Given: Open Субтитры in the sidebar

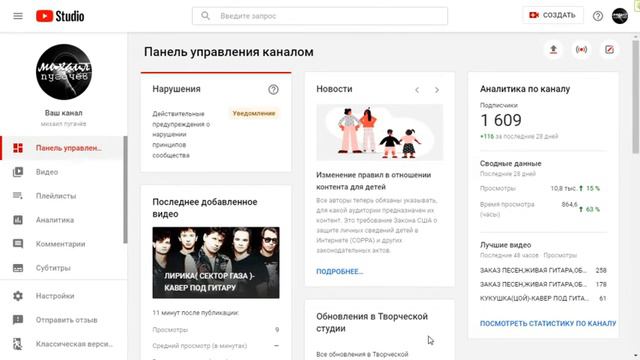Looking at the screenshot, I should point(62,268).
